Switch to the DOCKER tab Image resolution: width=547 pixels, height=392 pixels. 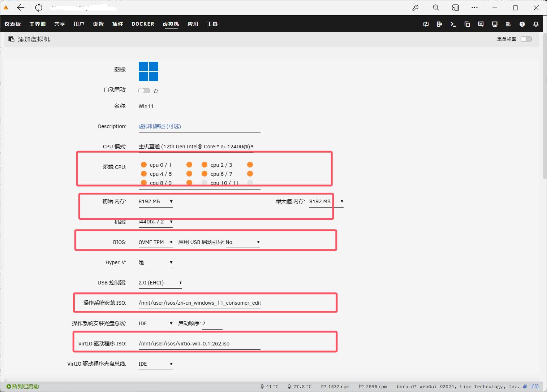pos(143,24)
